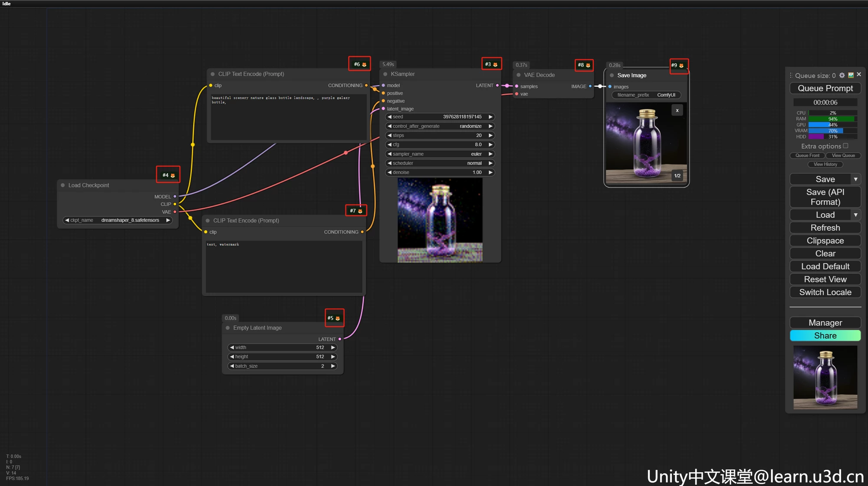
Task: Enable the Extra options checkbox
Action: click(845, 146)
